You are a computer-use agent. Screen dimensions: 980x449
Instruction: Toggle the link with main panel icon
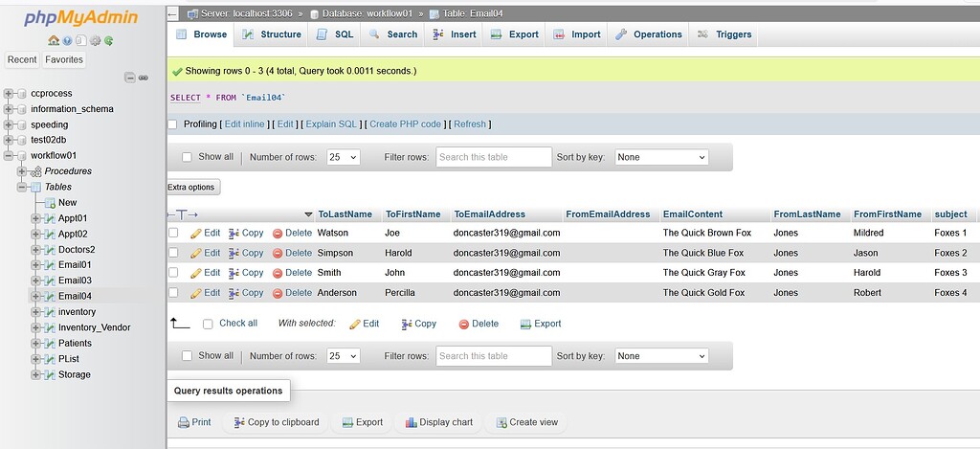click(144, 78)
